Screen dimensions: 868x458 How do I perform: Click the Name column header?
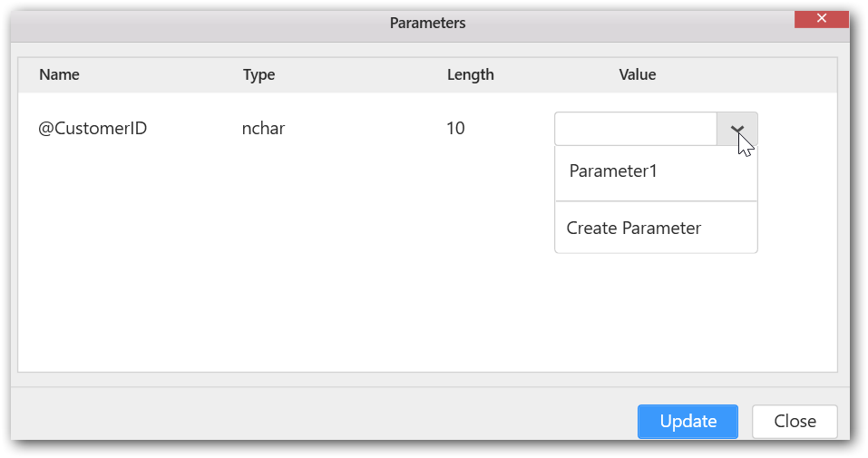60,75
